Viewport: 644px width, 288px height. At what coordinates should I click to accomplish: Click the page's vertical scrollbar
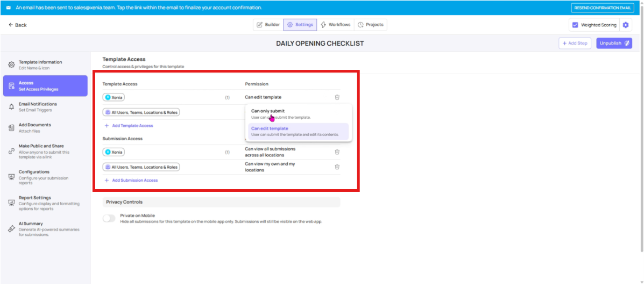[x=641, y=134]
